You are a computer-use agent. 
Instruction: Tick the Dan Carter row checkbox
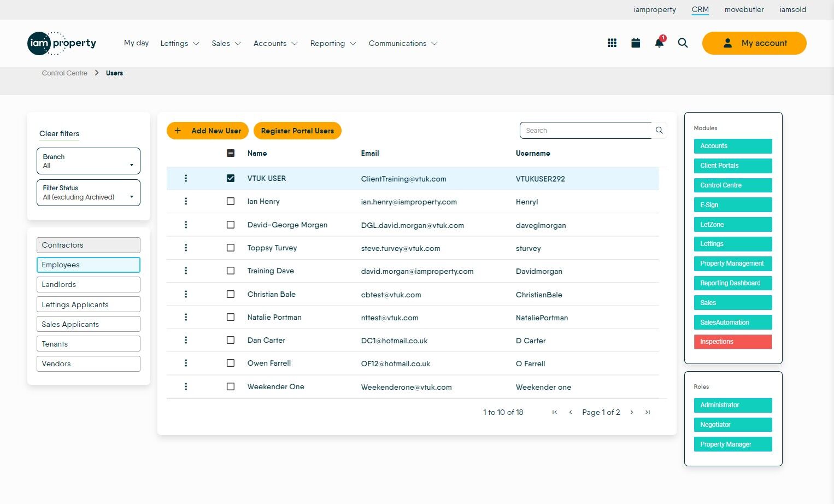click(231, 340)
